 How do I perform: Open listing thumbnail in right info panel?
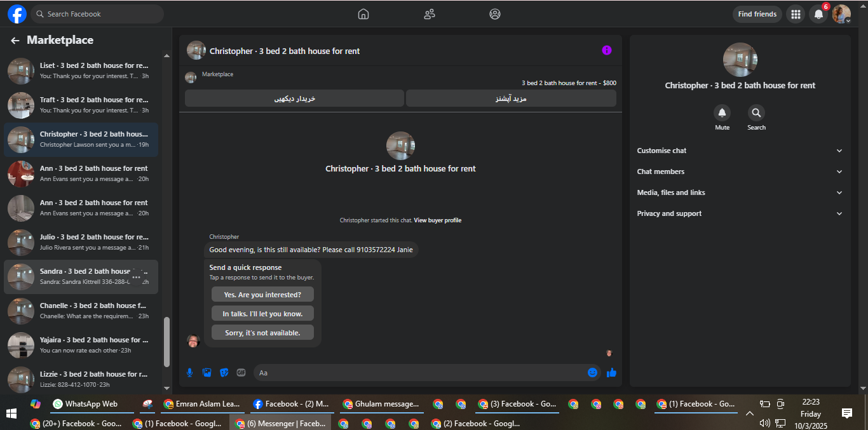click(740, 60)
